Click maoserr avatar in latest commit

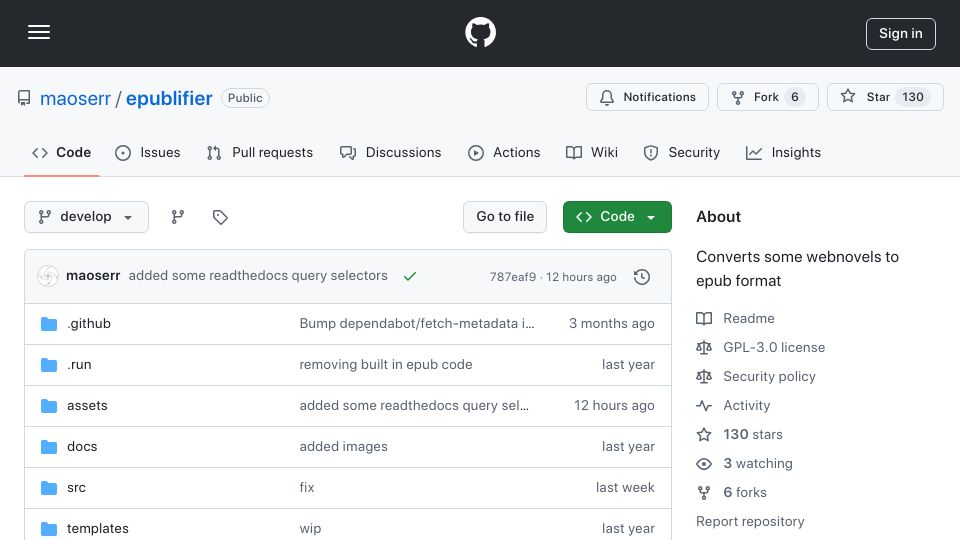pos(48,276)
